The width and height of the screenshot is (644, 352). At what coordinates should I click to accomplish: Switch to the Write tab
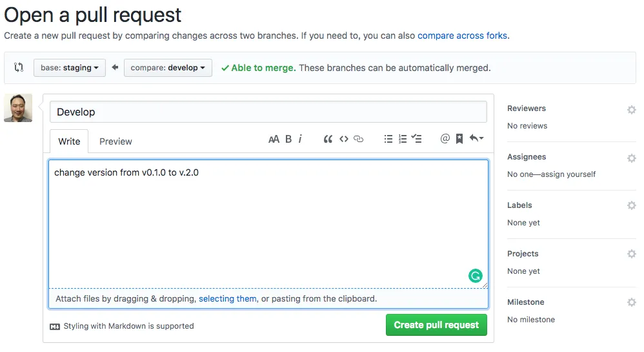69,141
